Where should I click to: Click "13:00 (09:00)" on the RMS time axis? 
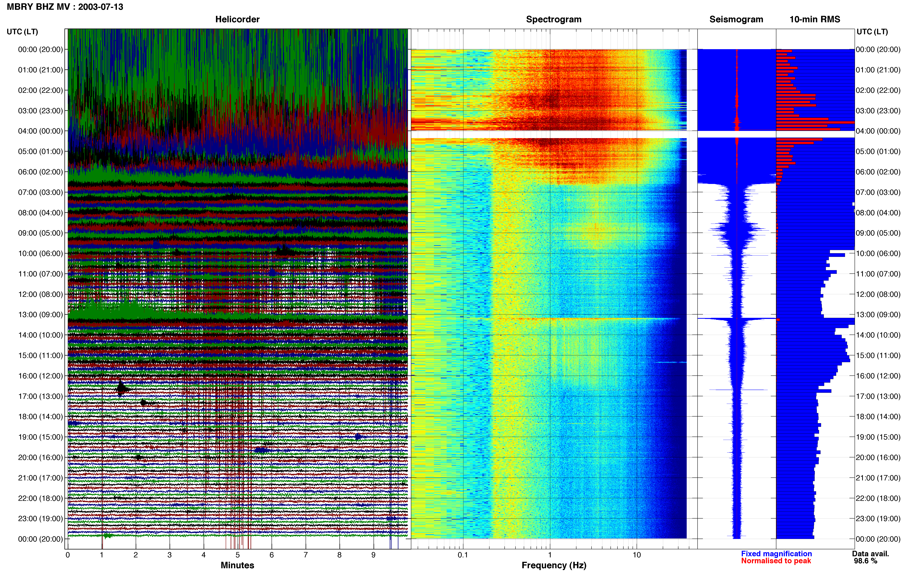(x=878, y=315)
